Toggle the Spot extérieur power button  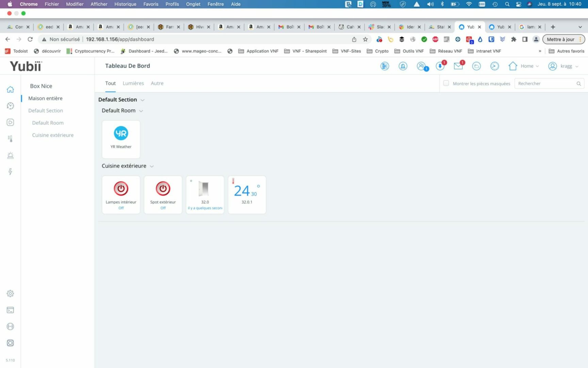(x=163, y=188)
